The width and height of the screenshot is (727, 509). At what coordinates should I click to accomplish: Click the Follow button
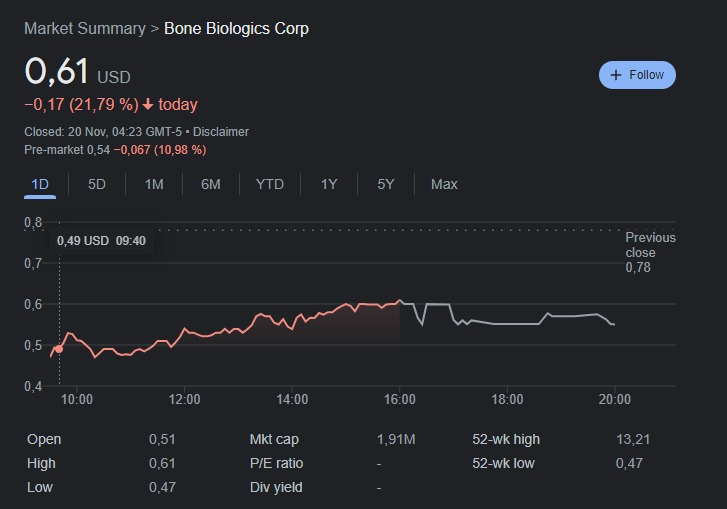[x=637, y=75]
